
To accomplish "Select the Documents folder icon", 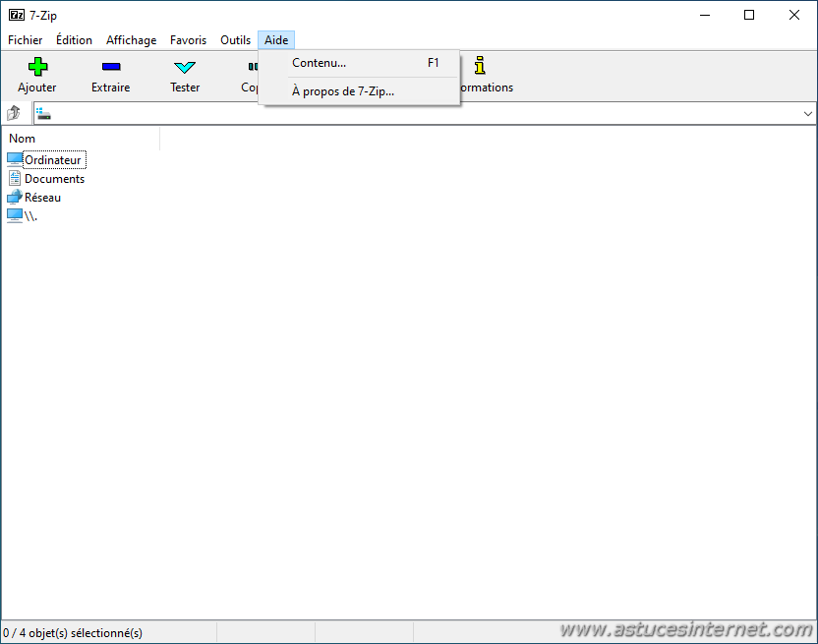I will point(15,178).
